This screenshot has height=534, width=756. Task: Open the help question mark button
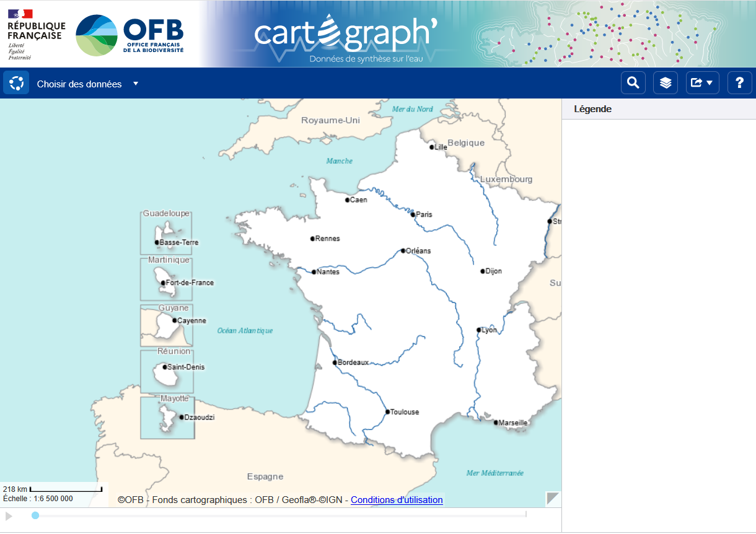click(739, 83)
